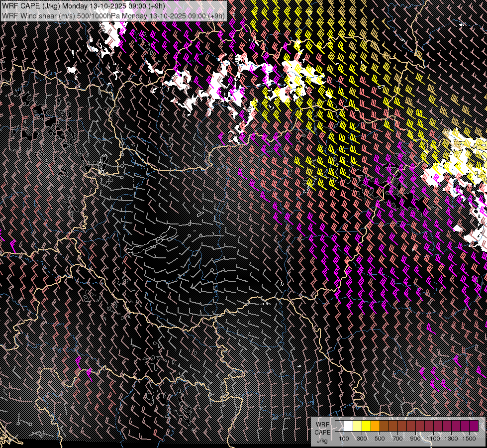Select the pale yellow CAPE legend swatch
Image resolution: width=487 pixels, height=448 pixels.
click(x=357, y=426)
